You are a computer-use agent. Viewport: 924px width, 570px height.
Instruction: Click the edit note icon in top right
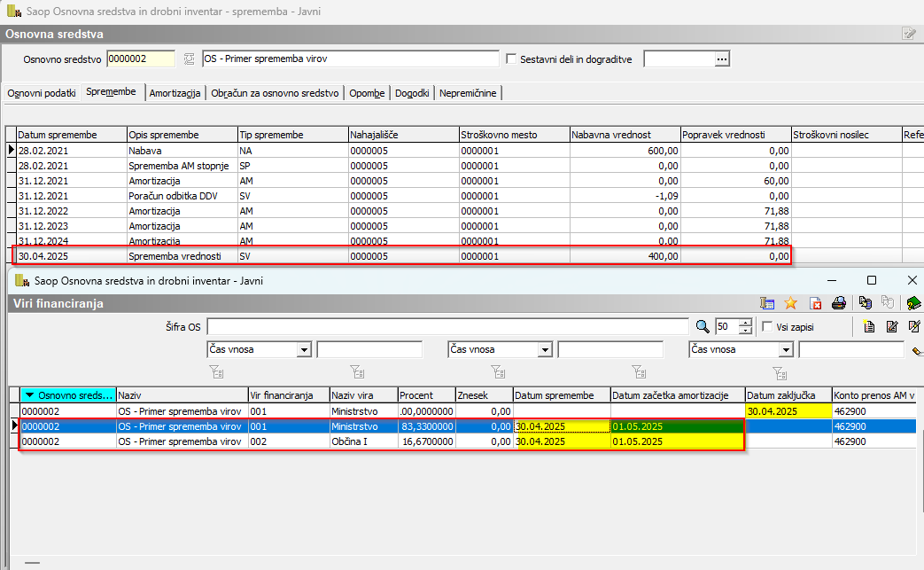tap(909, 34)
